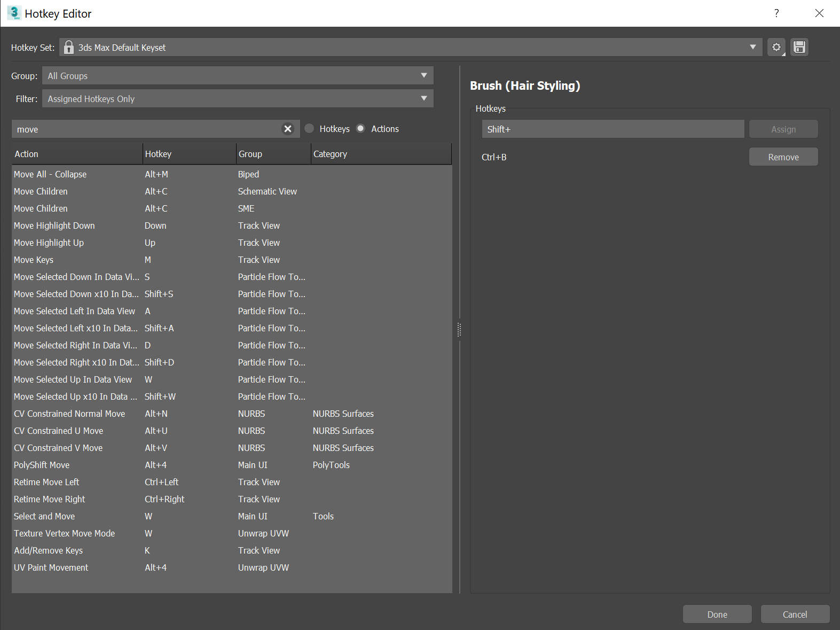Click the 3ds Max logo in title bar

pyautogui.click(x=14, y=13)
